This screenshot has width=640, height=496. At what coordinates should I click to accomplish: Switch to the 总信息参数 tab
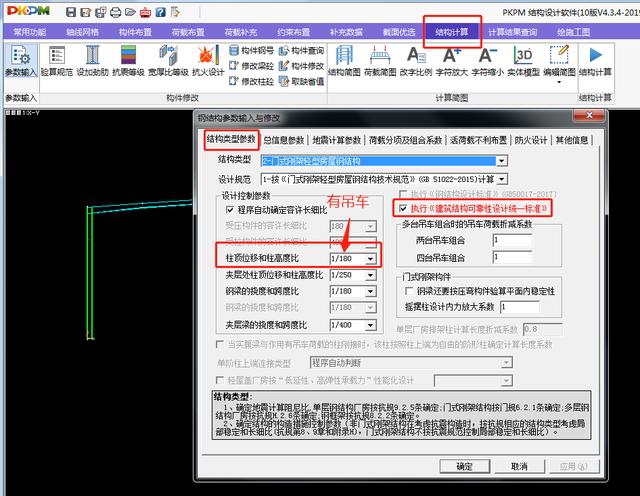coord(283,140)
